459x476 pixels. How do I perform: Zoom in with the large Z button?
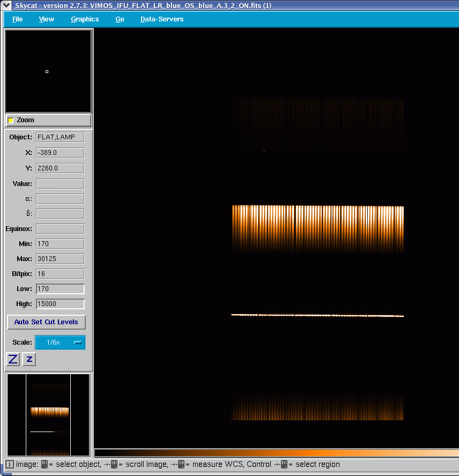point(13,360)
